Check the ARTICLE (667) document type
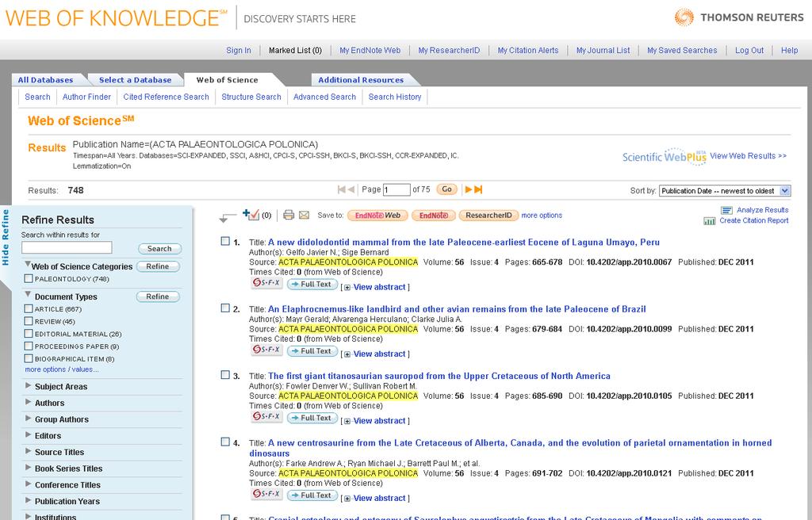 pos(29,308)
